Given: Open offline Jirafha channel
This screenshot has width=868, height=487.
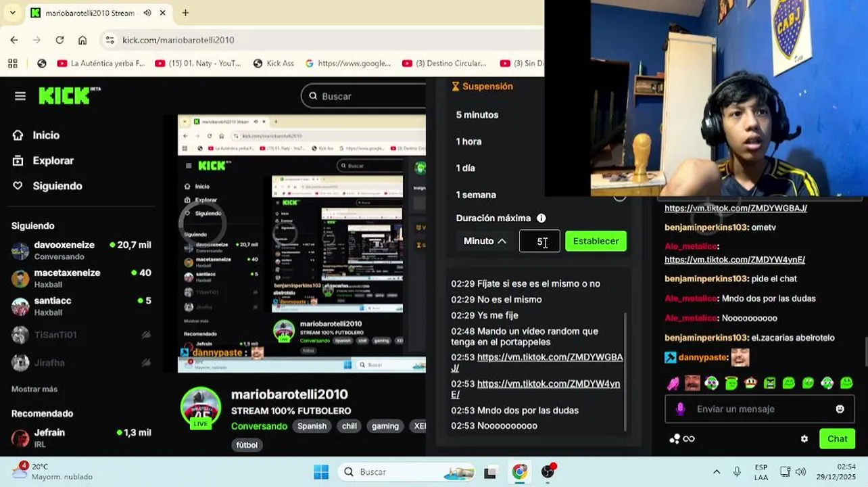Looking at the screenshot, I should click(81, 363).
